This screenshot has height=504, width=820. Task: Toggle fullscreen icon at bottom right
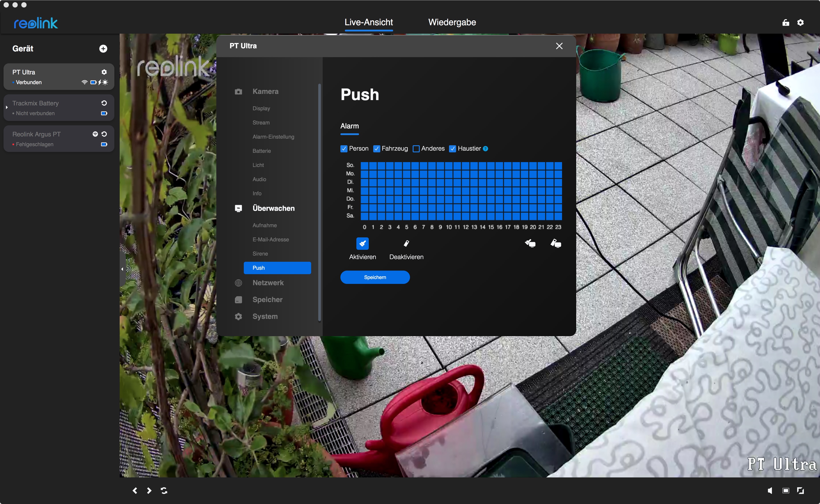point(800,490)
